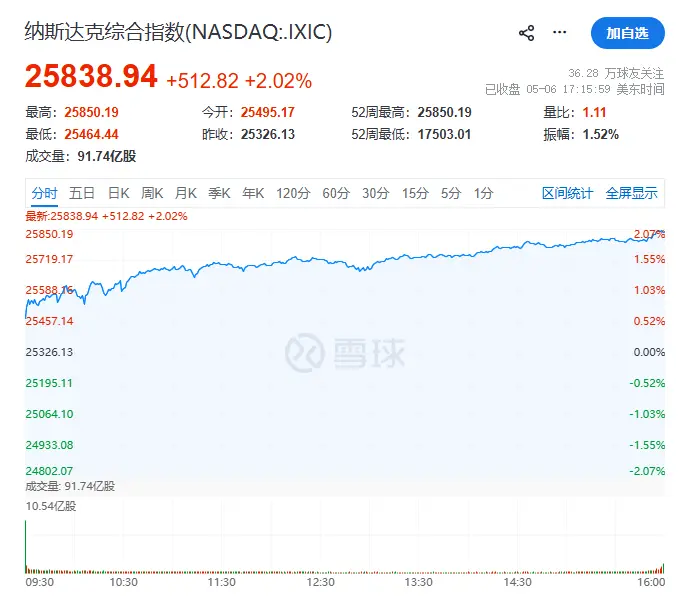682x604 pixels.
Task: Click the index title 纳斯达克综合指数(NASDAQ:.IXIC)
Action: pyautogui.click(x=178, y=32)
